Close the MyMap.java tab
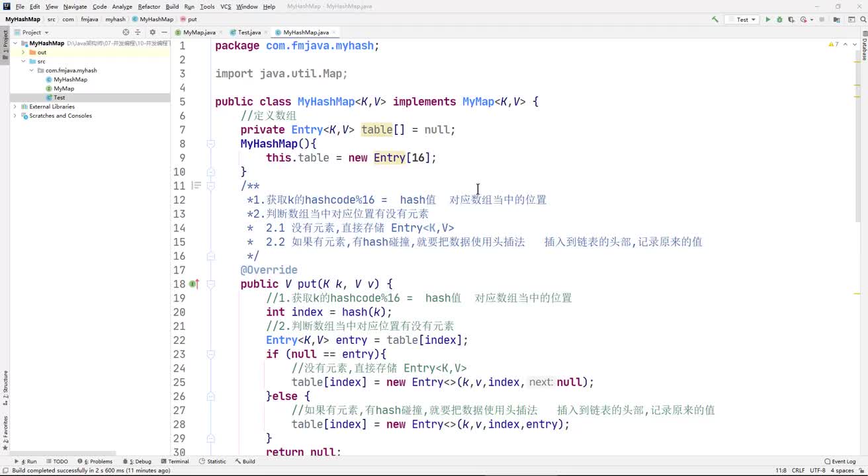 [x=221, y=32]
